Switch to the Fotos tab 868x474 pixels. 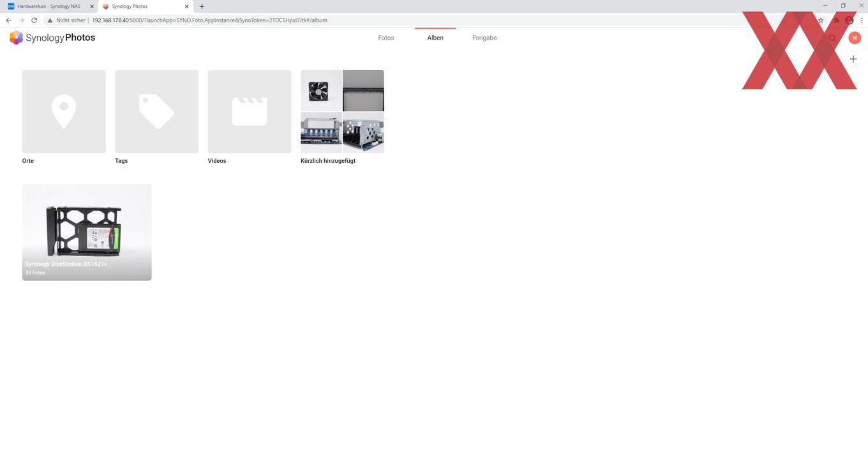(386, 38)
